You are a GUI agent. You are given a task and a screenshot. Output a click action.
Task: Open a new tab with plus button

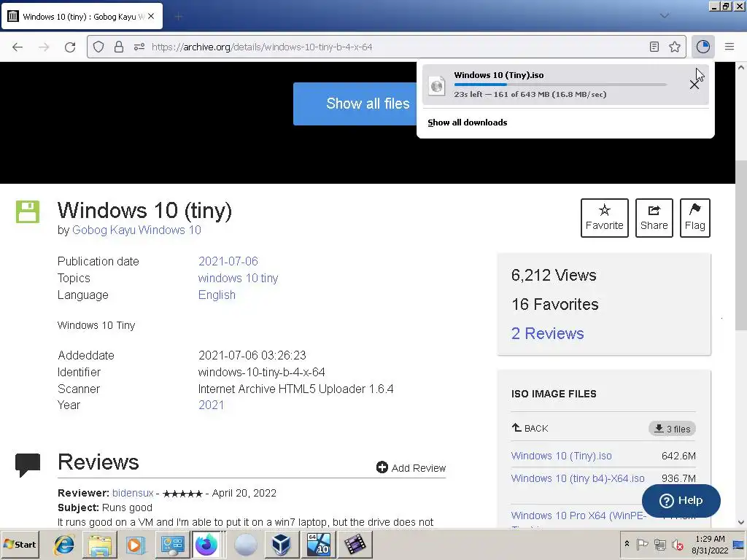pos(178,17)
